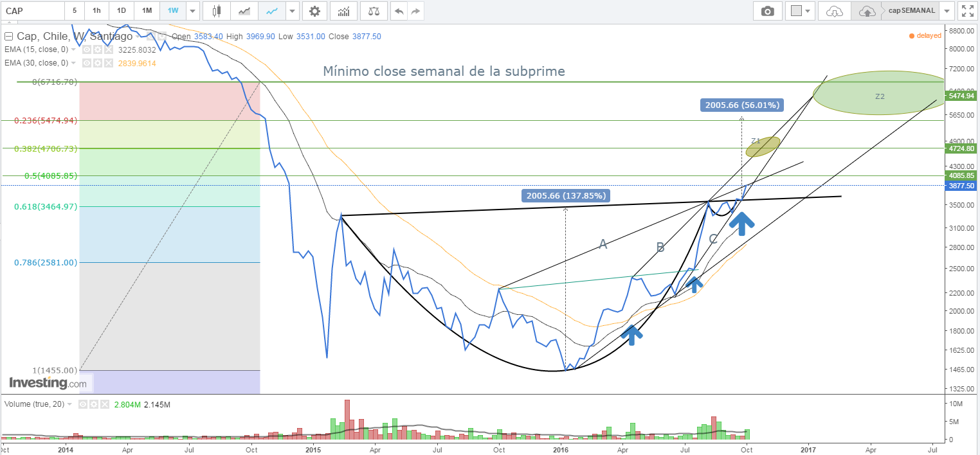This screenshot has width=980, height=455.
Task: Toggle visibility of Cap main series
Action: pyautogui.click(x=151, y=36)
